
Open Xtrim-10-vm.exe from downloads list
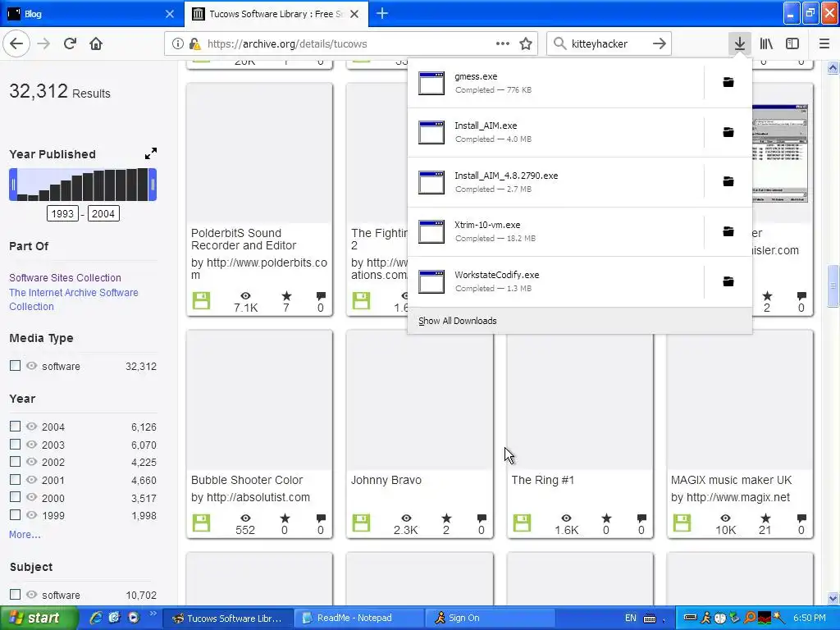[555, 231]
